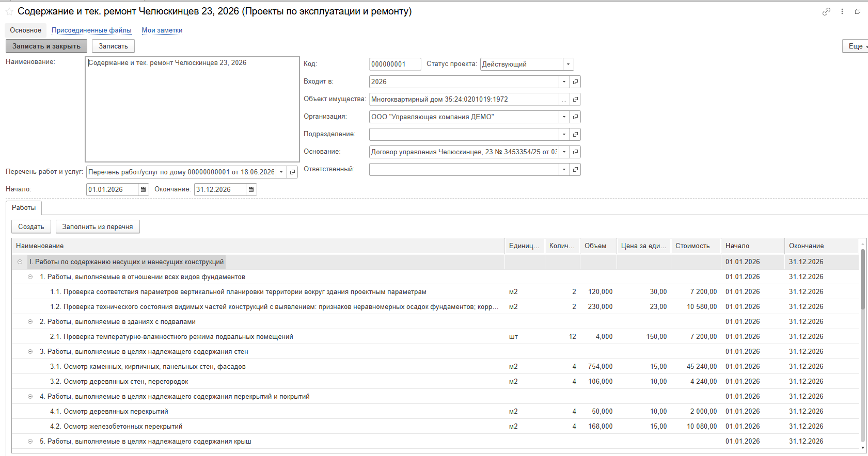
Task: Expand the 'Организация' dropdown arrow
Action: (564, 117)
